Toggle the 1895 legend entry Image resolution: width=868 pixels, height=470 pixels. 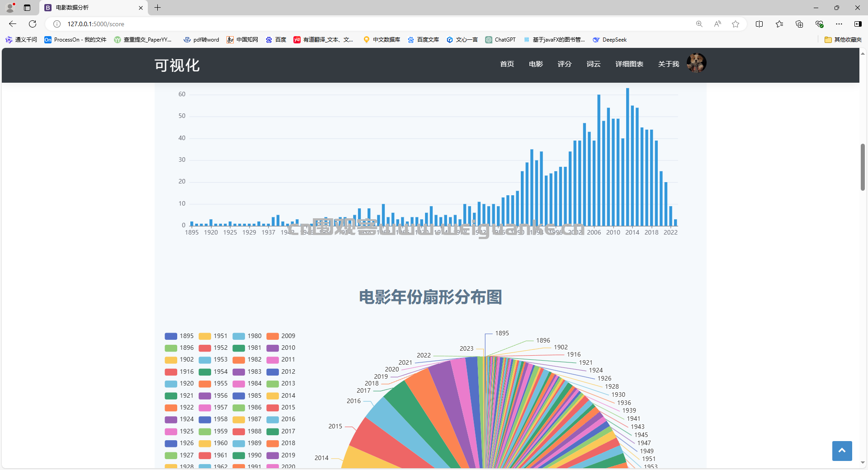(x=179, y=336)
